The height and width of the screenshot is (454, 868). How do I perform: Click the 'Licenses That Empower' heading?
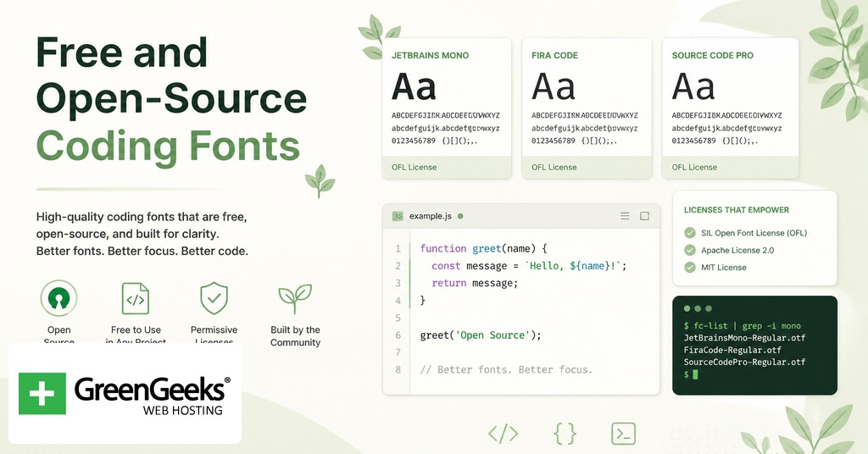click(x=737, y=209)
